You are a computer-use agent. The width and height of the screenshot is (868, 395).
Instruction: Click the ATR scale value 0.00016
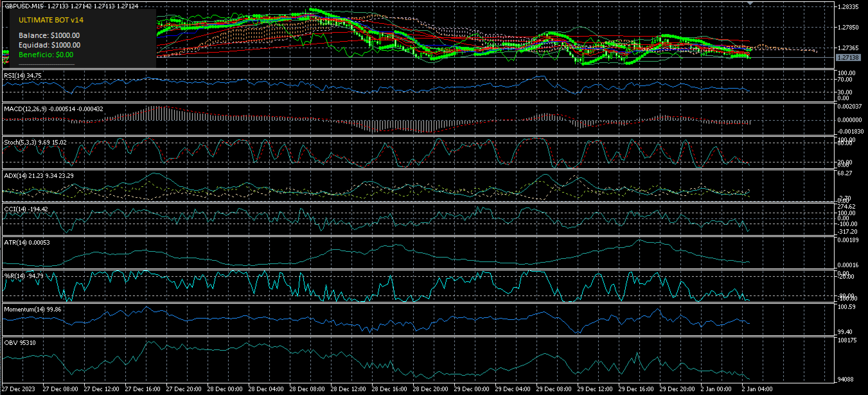tap(849, 265)
